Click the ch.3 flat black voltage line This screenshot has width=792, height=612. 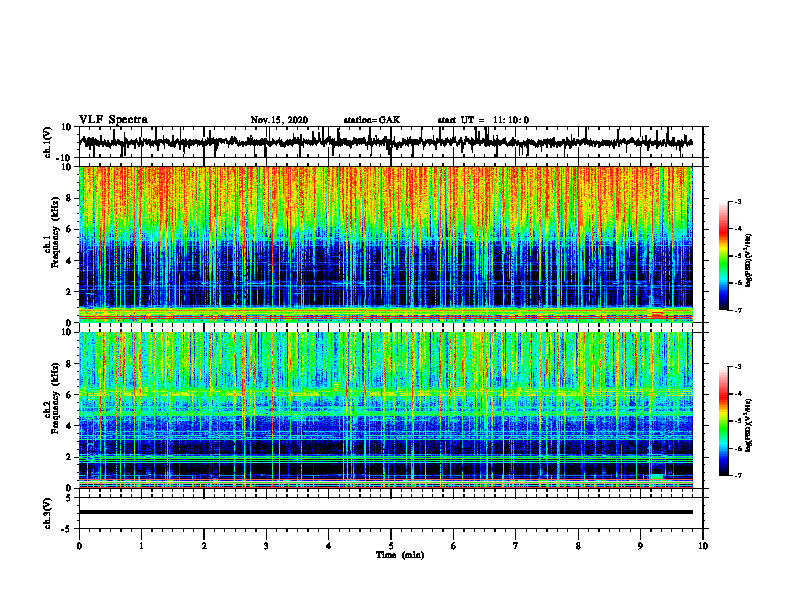[x=386, y=512]
